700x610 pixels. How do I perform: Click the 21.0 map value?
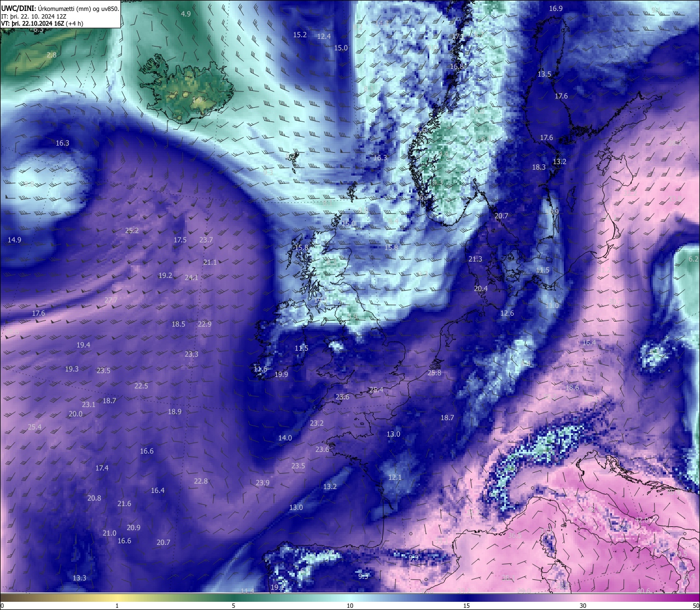point(109,533)
